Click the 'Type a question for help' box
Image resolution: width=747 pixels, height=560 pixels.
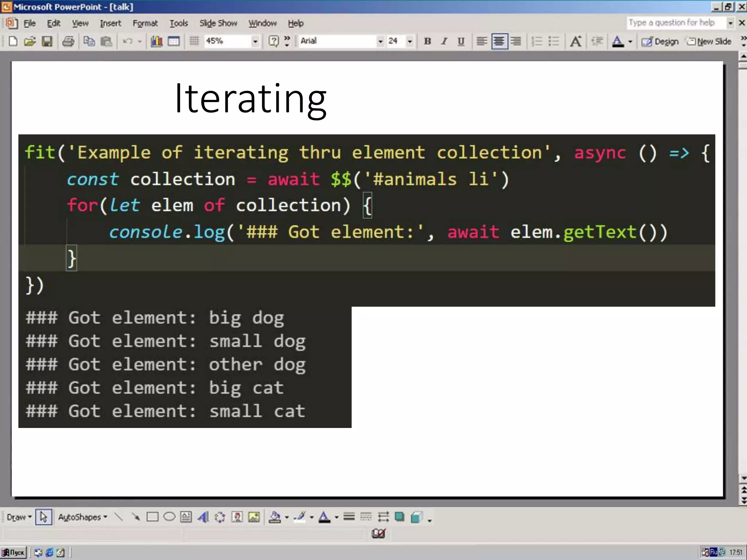(x=677, y=23)
